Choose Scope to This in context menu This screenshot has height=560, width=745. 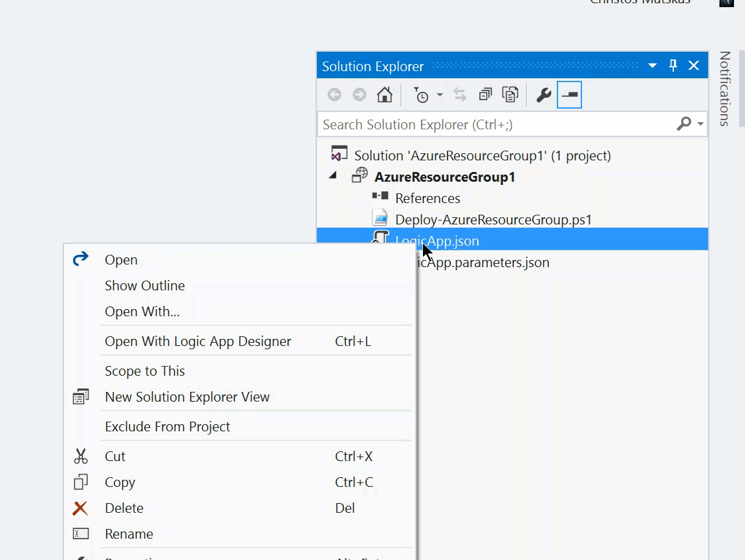click(240, 371)
